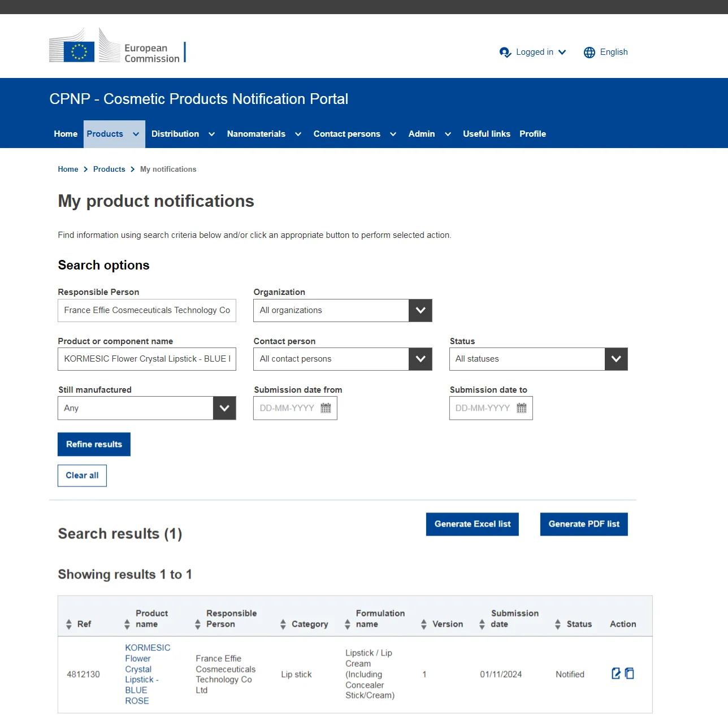Screen dimensions: 728x721
Task: Open the Distribution menu
Action: [183, 134]
